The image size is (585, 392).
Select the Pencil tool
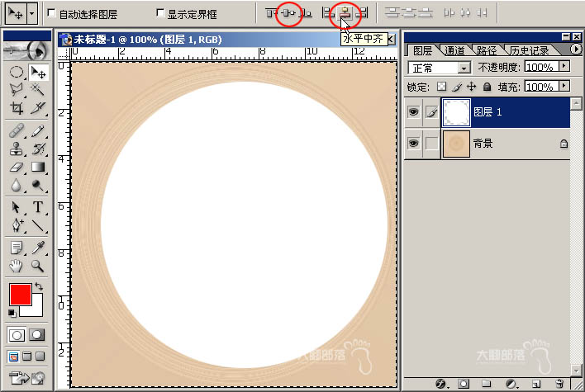(38, 131)
